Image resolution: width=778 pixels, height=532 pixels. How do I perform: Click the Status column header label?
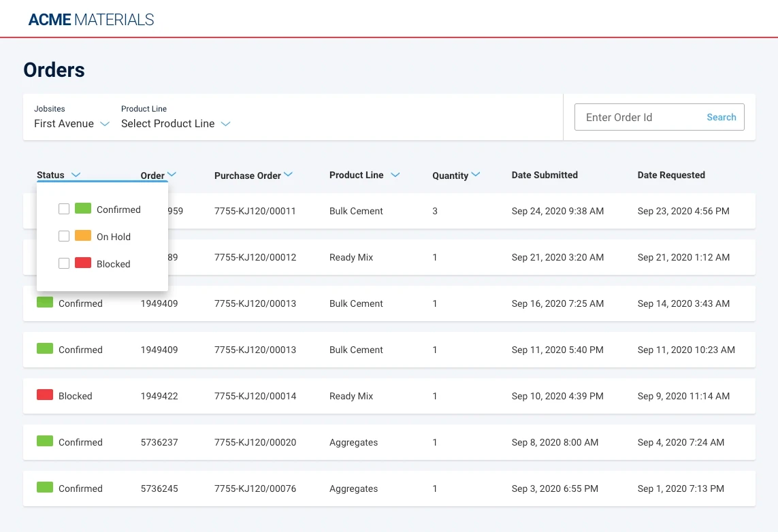(50, 175)
